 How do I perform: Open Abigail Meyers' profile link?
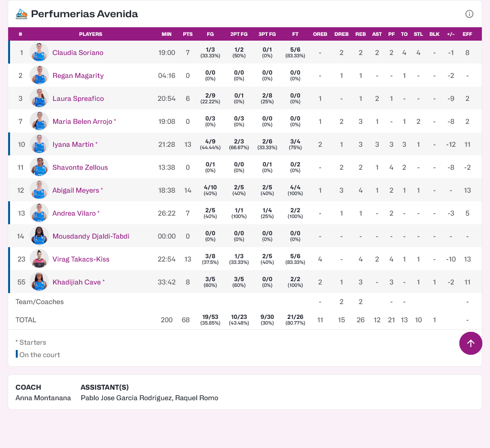point(76,190)
